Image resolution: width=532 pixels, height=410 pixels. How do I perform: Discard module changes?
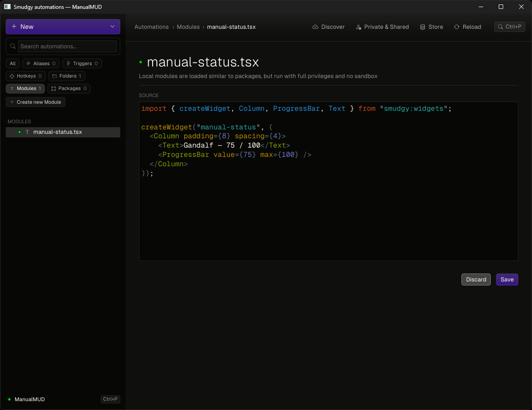pyautogui.click(x=476, y=280)
